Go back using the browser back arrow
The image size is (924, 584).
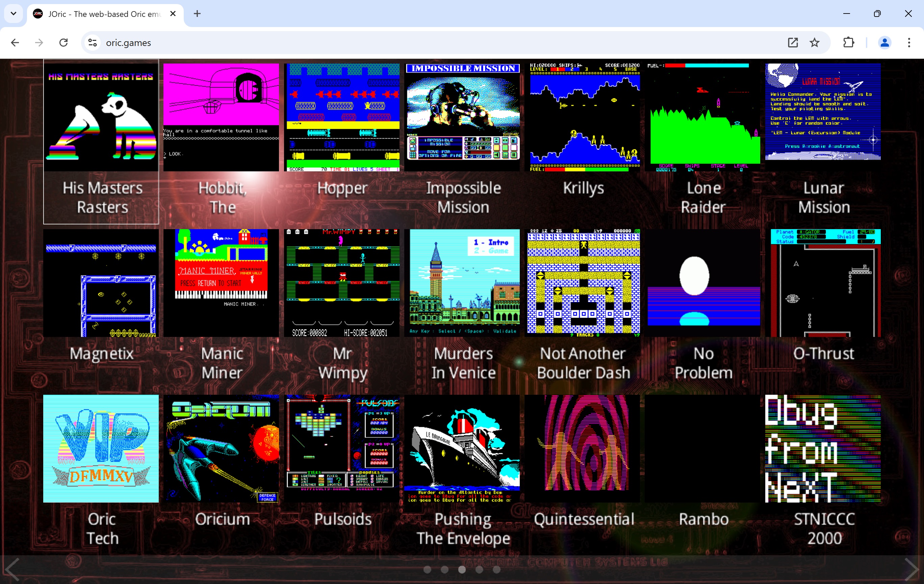coord(15,43)
